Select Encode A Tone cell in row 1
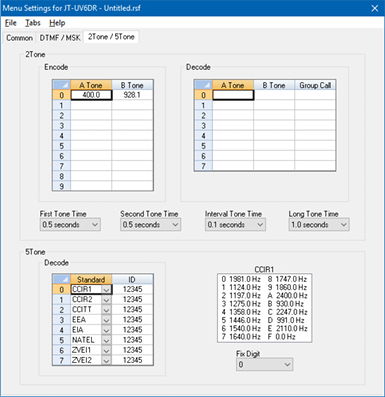This screenshot has width=385, height=397. (x=91, y=105)
